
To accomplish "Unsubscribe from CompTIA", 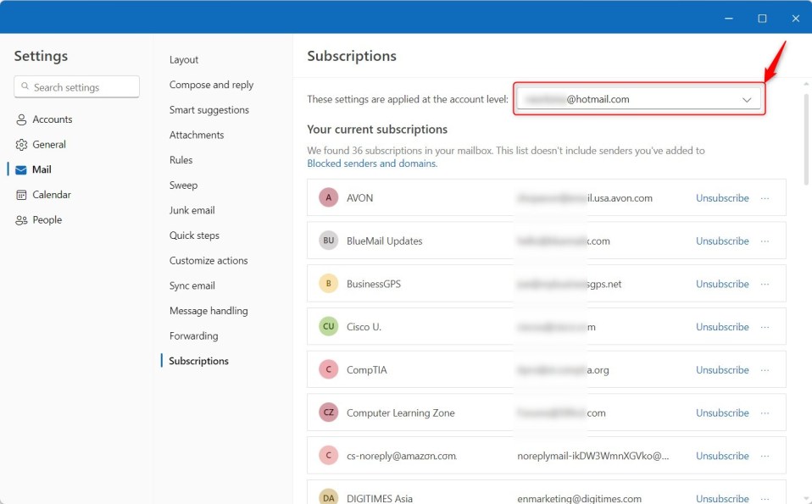I will [722, 370].
